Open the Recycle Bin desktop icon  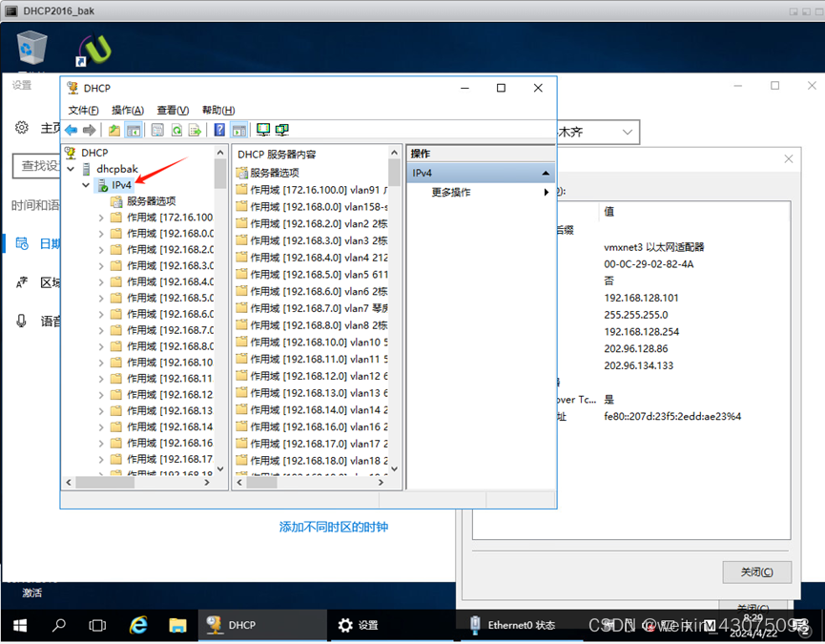tap(31, 48)
